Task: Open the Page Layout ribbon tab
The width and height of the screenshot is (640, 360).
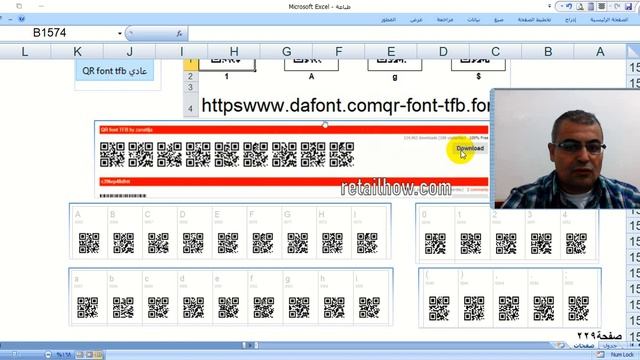Action: point(534,20)
